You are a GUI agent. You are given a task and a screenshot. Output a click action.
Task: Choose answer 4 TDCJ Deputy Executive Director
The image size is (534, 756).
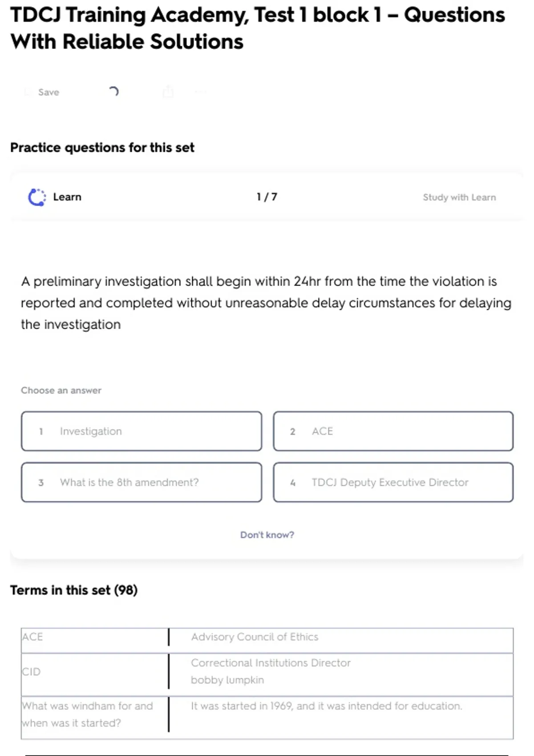(393, 482)
